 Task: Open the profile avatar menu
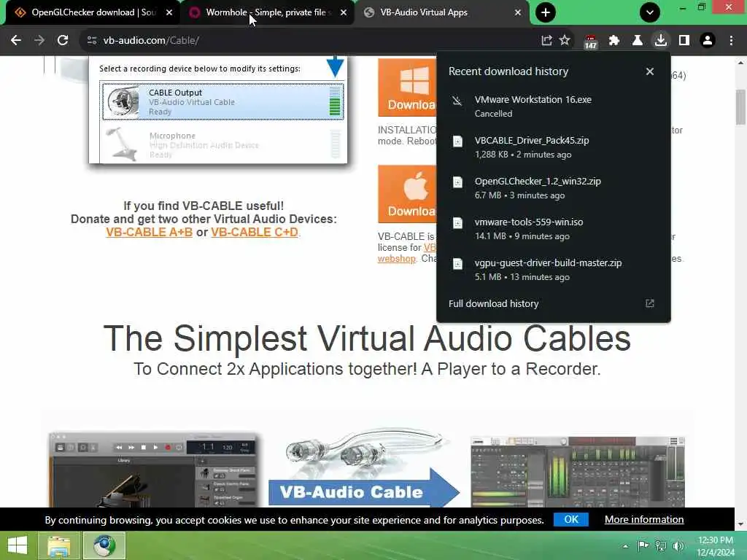pyautogui.click(x=708, y=41)
